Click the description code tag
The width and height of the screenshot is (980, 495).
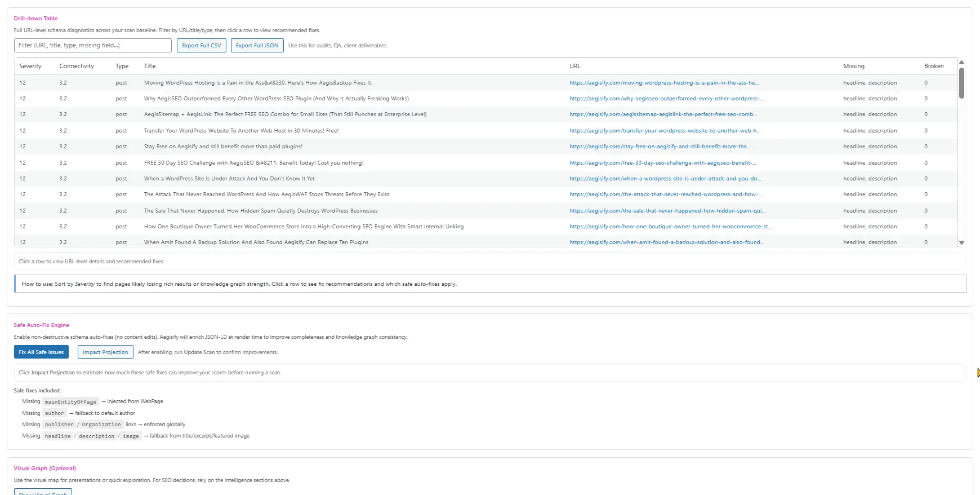coord(96,436)
